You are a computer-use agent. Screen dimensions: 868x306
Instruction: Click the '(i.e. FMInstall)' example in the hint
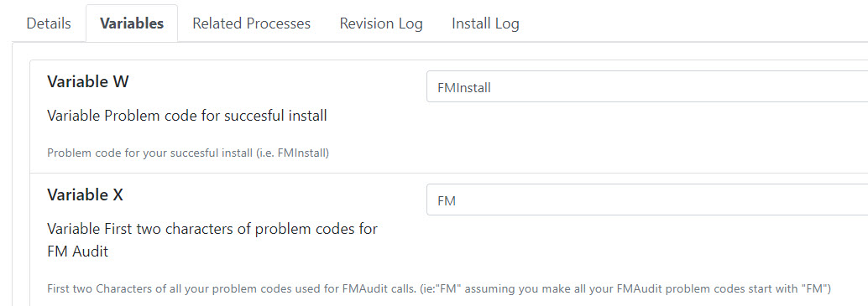coord(292,153)
